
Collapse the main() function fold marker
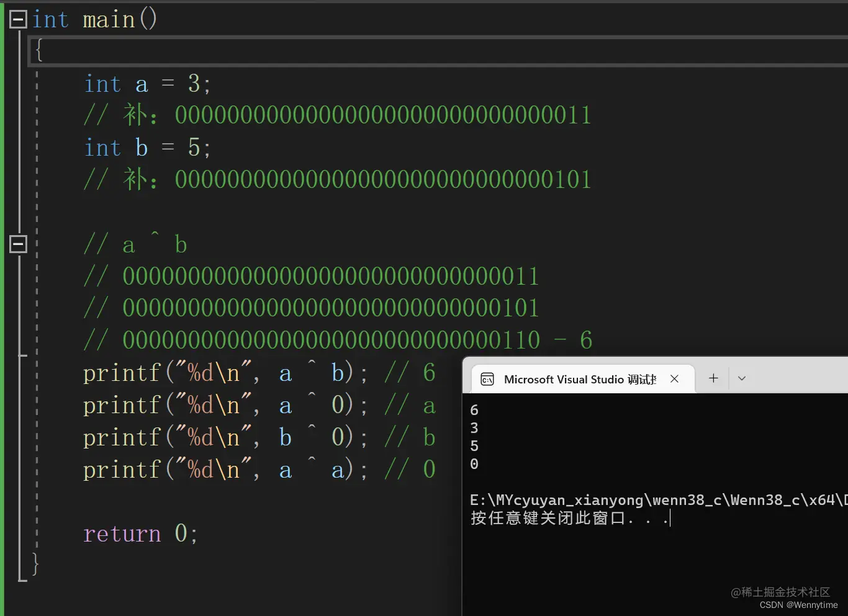(x=19, y=20)
